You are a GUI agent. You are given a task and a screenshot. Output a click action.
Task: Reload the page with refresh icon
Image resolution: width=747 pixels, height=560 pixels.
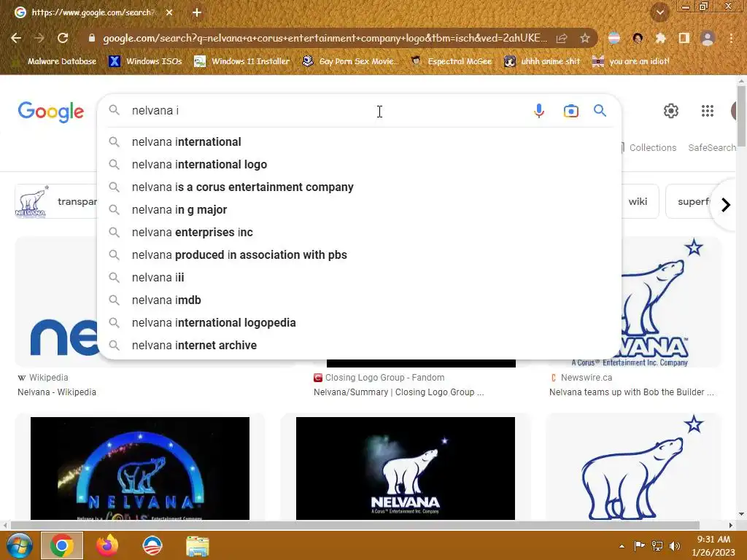click(x=63, y=38)
